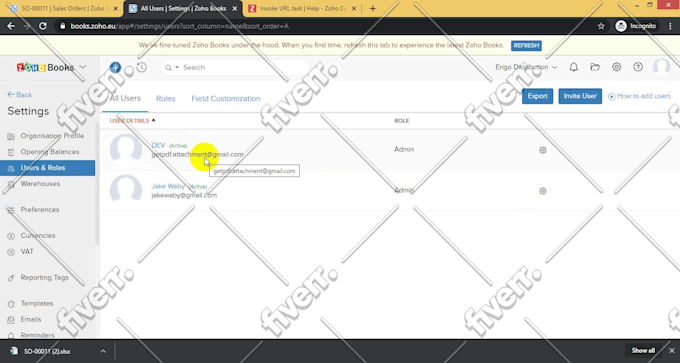This screenshot has height=363, width=680.
Task: Click Show all downloads button
Action: point(643,350)
